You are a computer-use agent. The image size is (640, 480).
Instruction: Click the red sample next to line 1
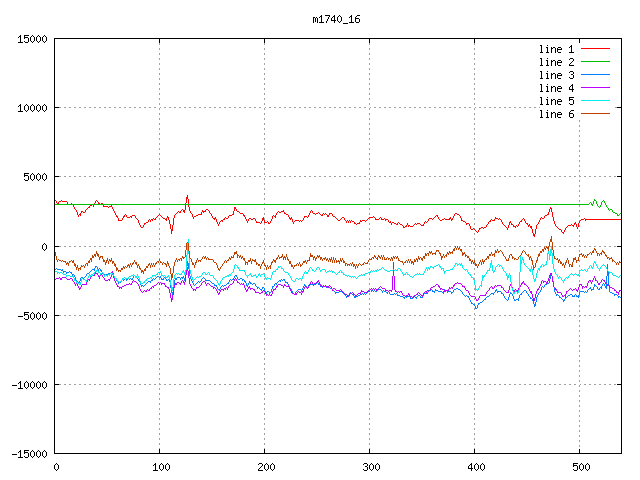click(x=595, y=49)
